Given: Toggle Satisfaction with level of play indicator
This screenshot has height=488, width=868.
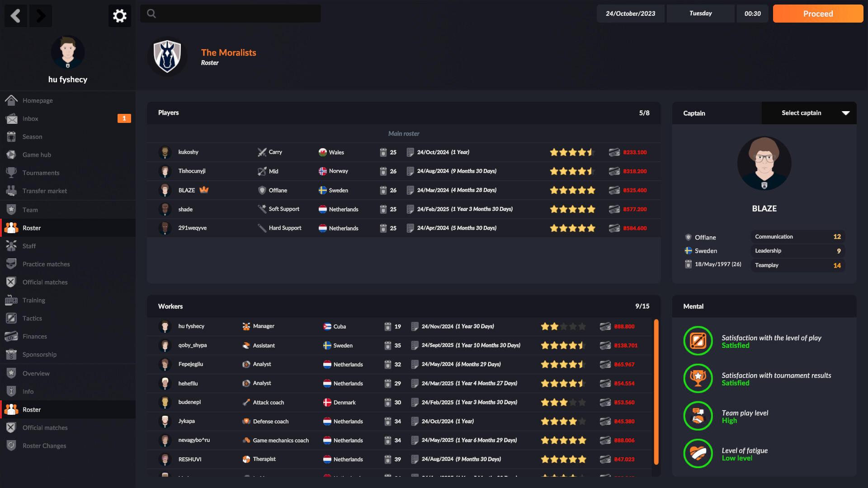Looking at the screenshot, I should click(x=698, y=341).
